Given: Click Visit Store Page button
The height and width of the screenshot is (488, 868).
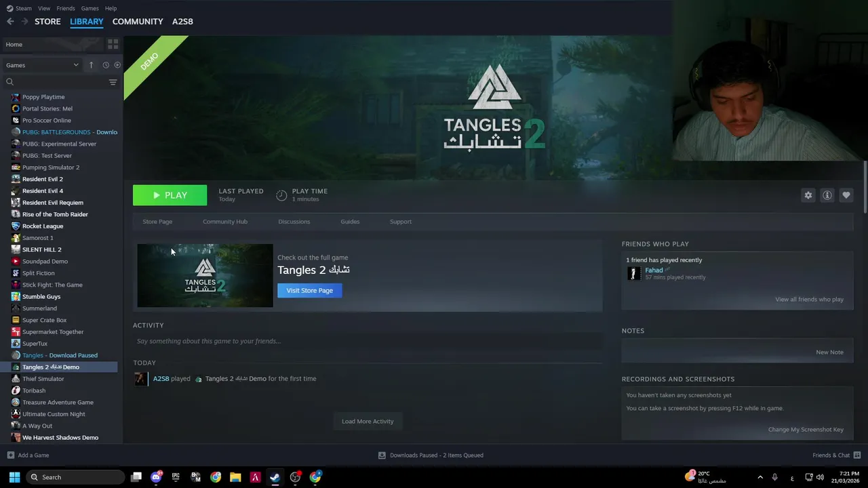Looking at the screenshot, I should coord(309,290).
